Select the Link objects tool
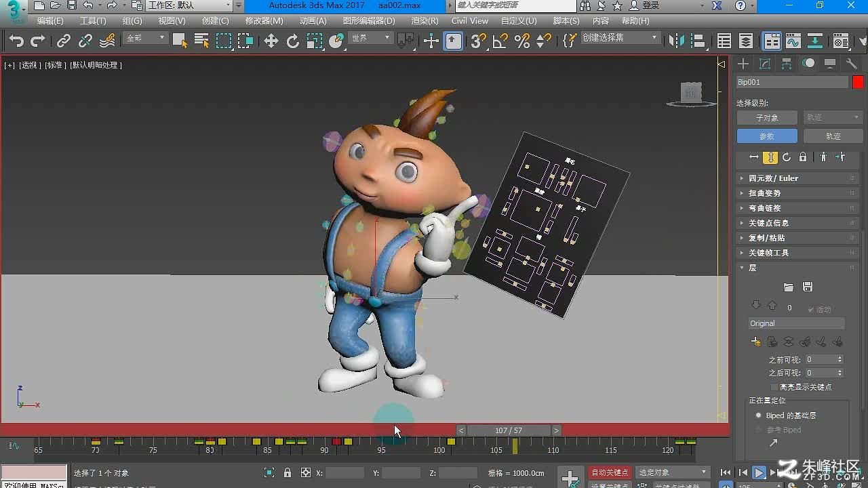The height and width of the screenshot is (488, 868). tap(64, 41)
